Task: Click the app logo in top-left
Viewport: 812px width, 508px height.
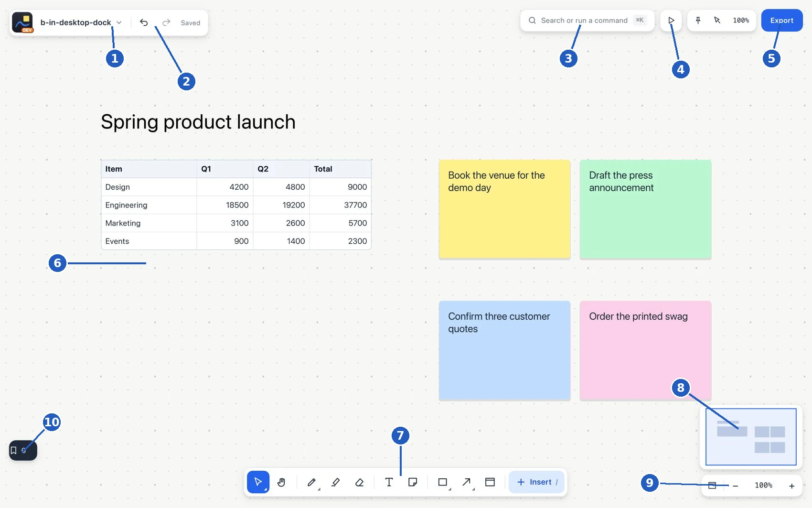Action: pyautogui.click(x=22, y=22)
